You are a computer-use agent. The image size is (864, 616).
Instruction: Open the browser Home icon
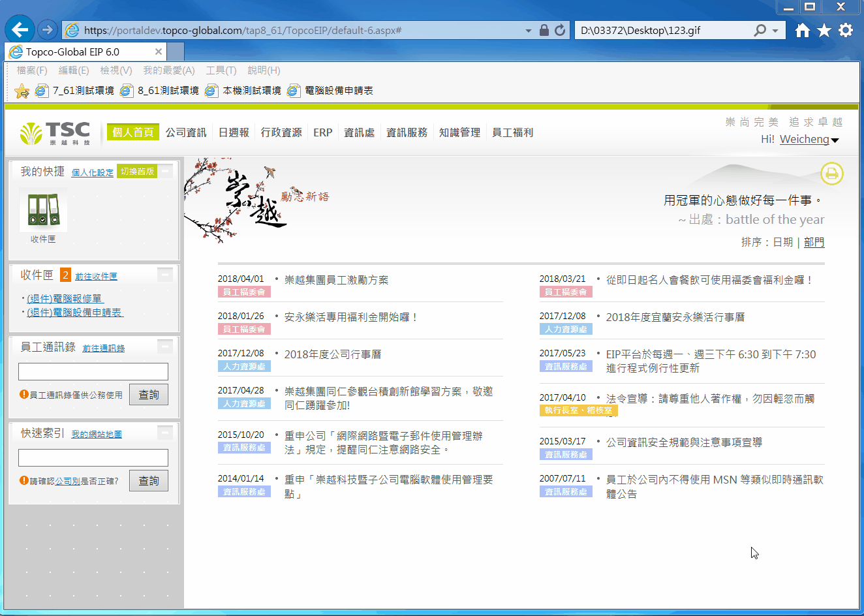(x=803, y=30)
